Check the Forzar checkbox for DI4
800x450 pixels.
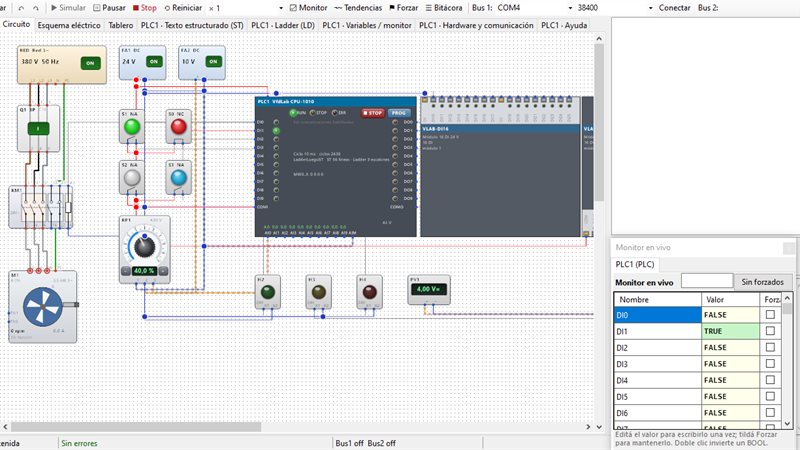pyautogui.click(x=770, y=380)
